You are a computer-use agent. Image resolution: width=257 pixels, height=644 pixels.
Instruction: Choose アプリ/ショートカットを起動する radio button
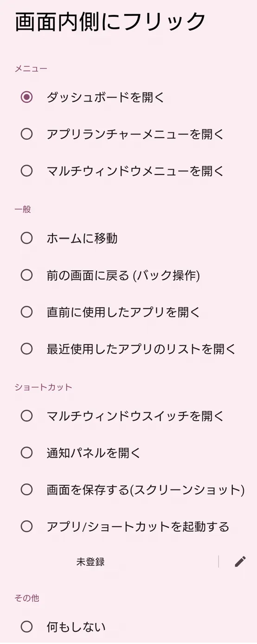[27, 526]
